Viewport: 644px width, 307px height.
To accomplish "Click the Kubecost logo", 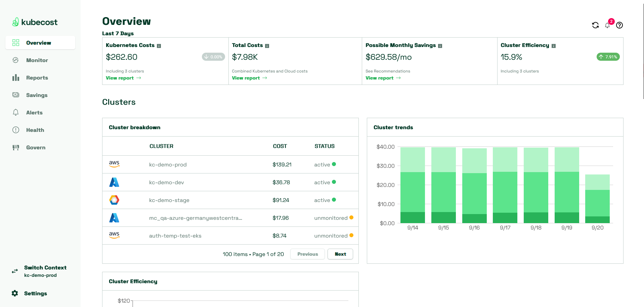I will 35,22.
